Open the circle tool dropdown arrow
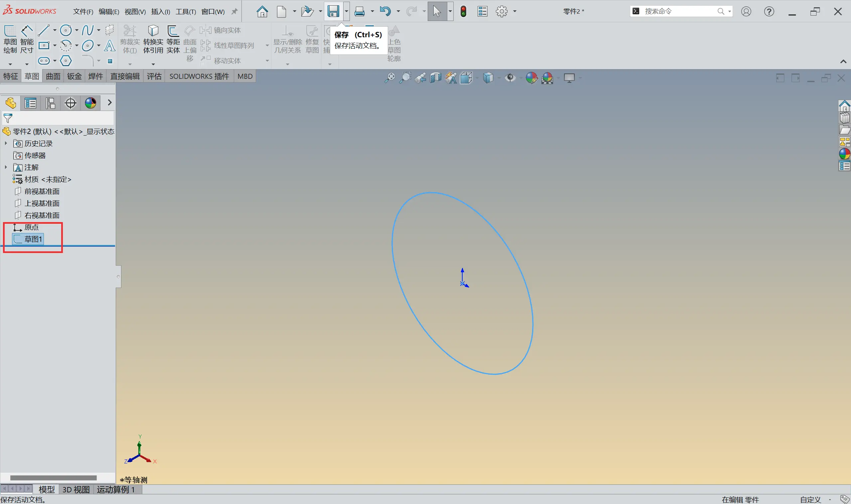851x504 pixels. pyautogui.click(x=77, y=30)
